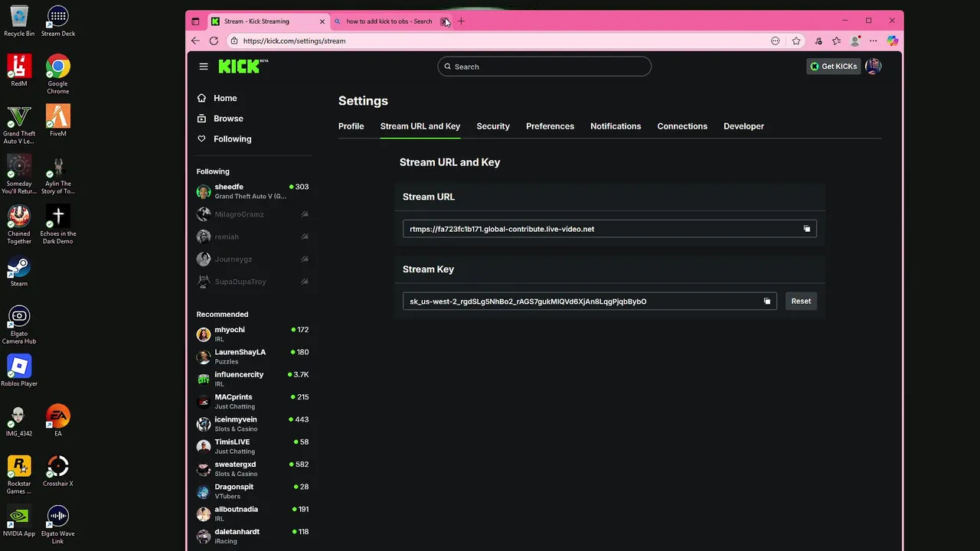Open SupaDupaTroy offline channel
This screenshot has width=980, height=551.
[253, 282]
